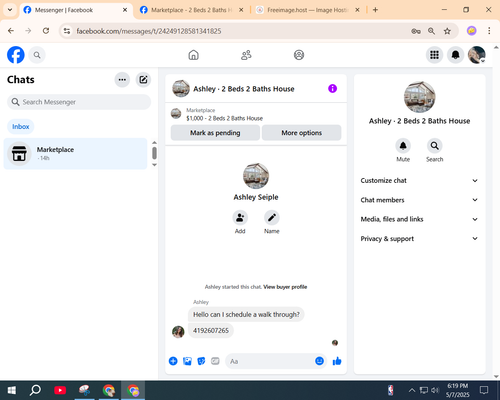Open a new browser tab
Viewport: 500px width, 400px height.
tap(375, 10)
